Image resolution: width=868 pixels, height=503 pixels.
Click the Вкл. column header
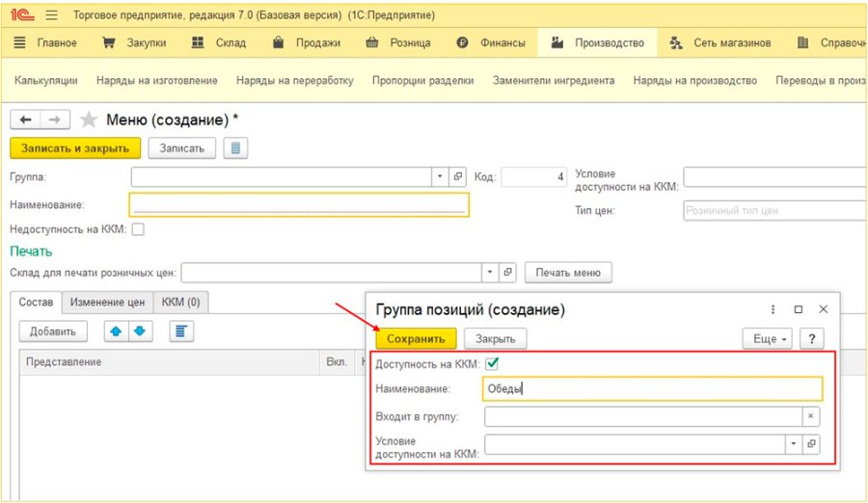(337, 362)
